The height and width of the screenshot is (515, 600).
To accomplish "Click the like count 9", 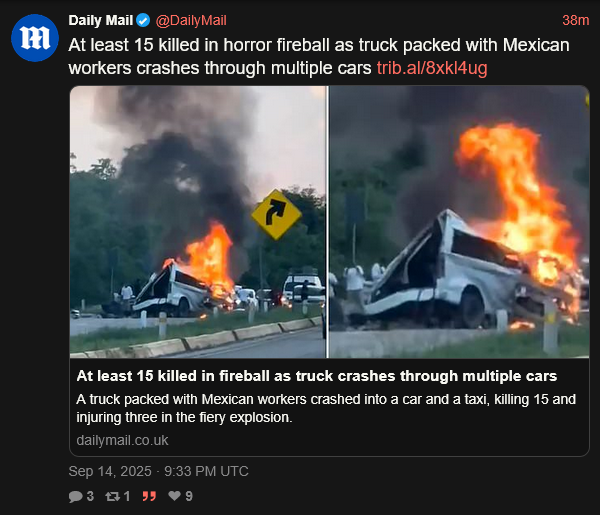I will click(189, 496).
